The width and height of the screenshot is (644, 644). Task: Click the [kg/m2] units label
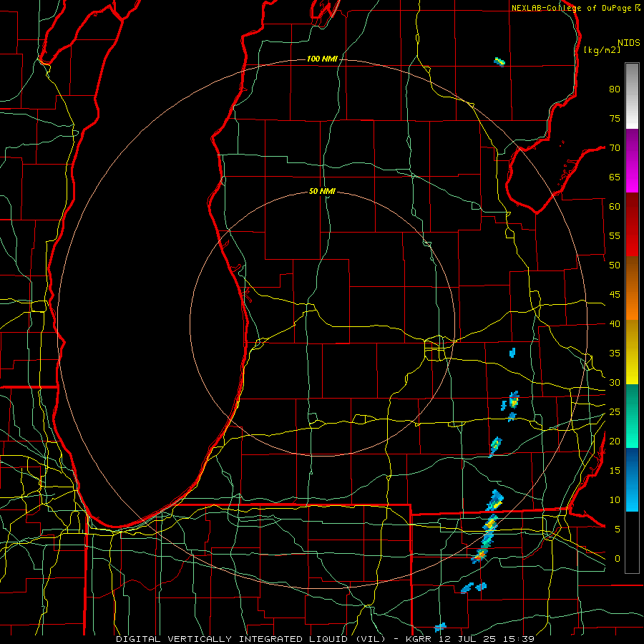point(602,50)
